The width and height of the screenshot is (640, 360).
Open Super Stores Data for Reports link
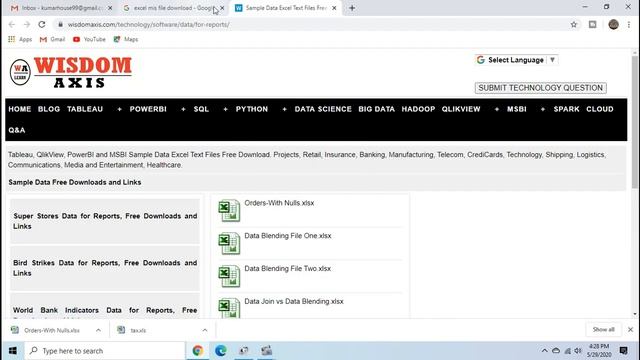click(x=105, y=221)
